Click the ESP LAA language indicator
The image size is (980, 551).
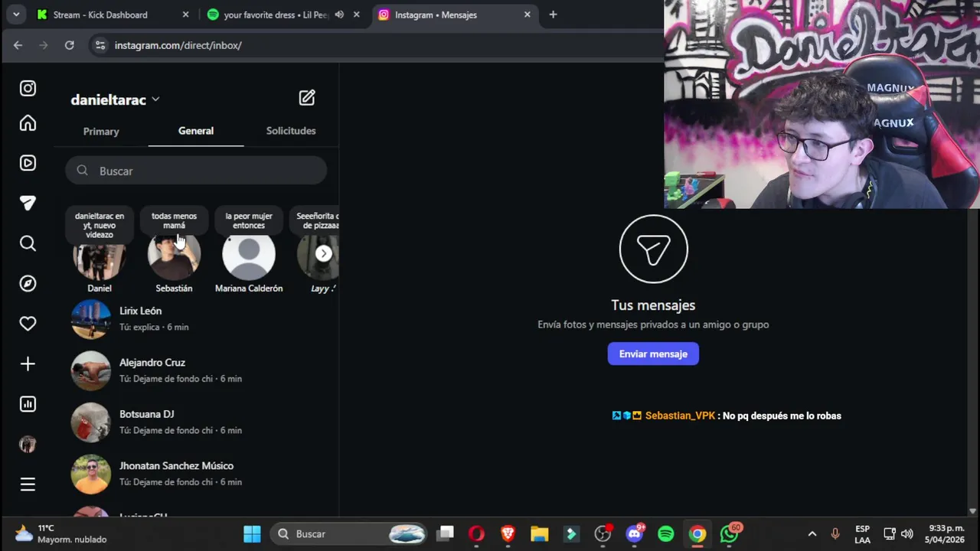862,533
